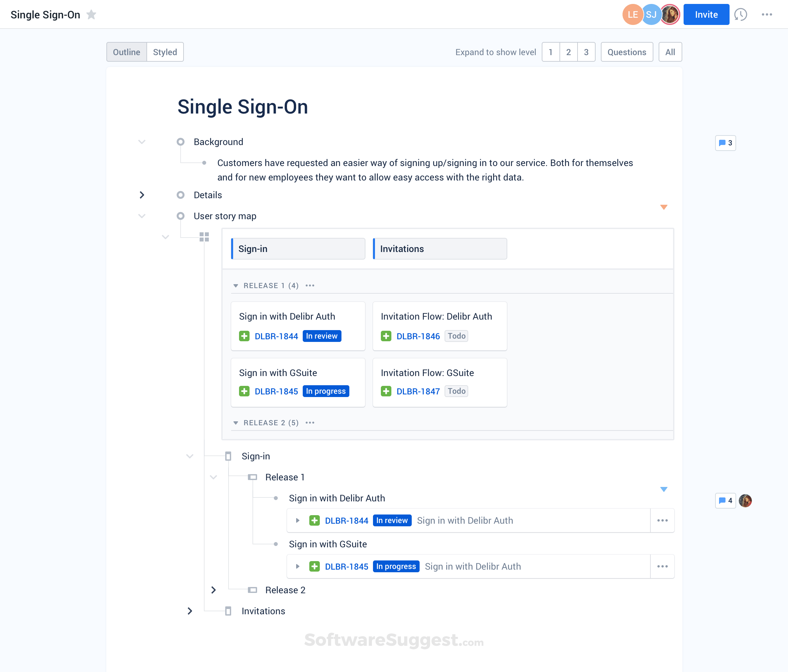Click the grid handle icon on user story map
Screen dimensions: 788x672
click(x=204, y=237)
